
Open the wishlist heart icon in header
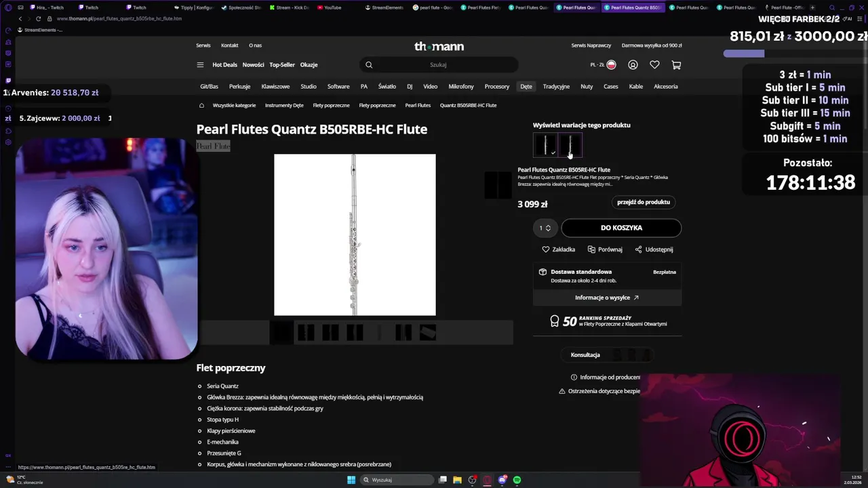click(x=654, y=65)
